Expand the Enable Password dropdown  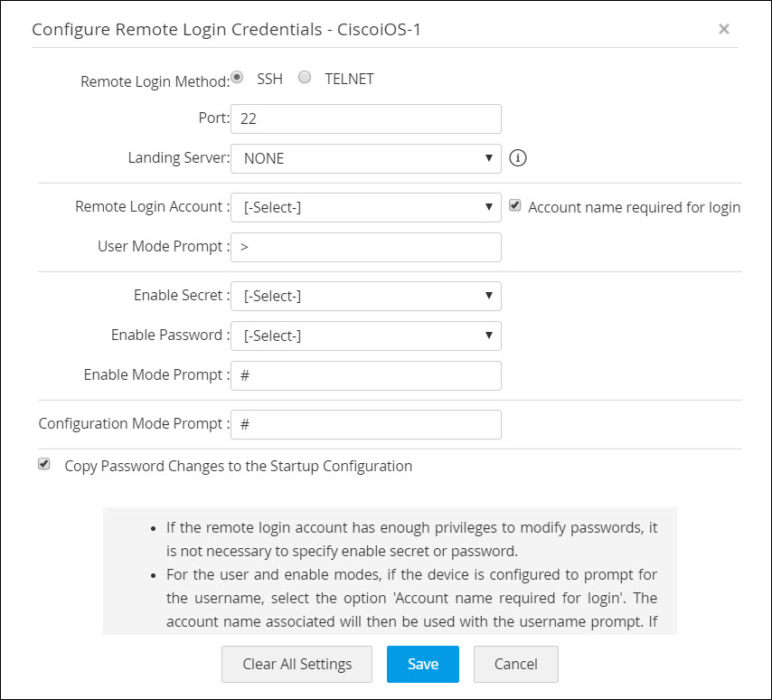click(x=365, y=336)
